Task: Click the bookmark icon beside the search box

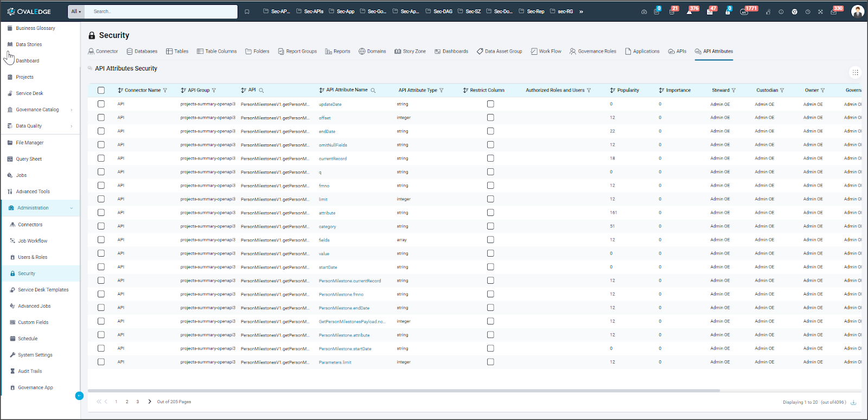Action: [247, 11]
